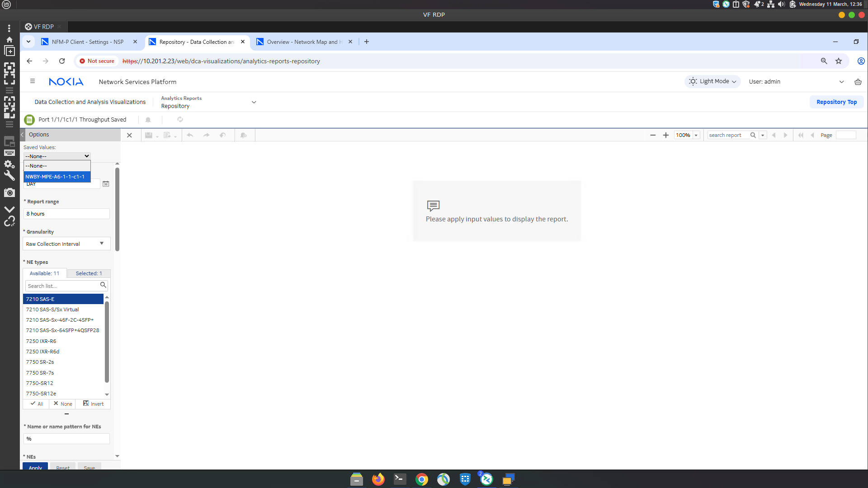Open the Selected: 1 tab
This screenshot has width=868, height=488.
click(x=89, y=273)
